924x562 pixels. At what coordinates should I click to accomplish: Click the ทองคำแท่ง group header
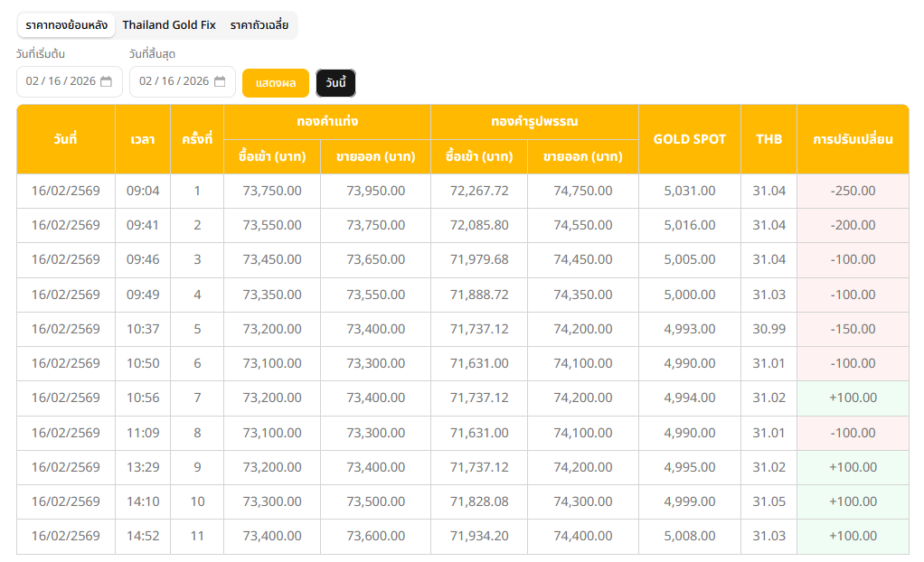click(326, 121)
